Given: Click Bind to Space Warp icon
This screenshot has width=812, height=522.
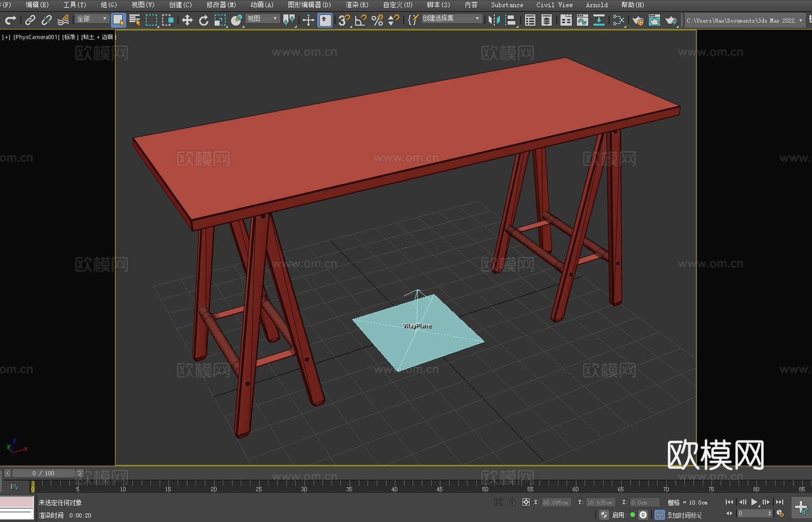Looking at the screenshot, I should click(63, 20).
